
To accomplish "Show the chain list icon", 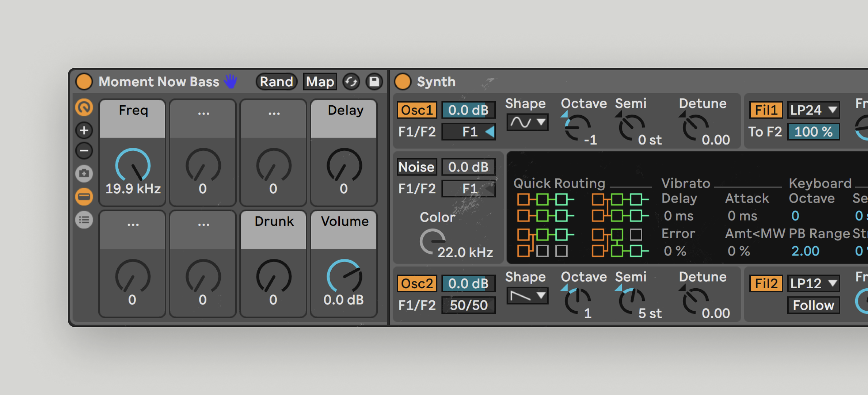I will click(84, 220).
